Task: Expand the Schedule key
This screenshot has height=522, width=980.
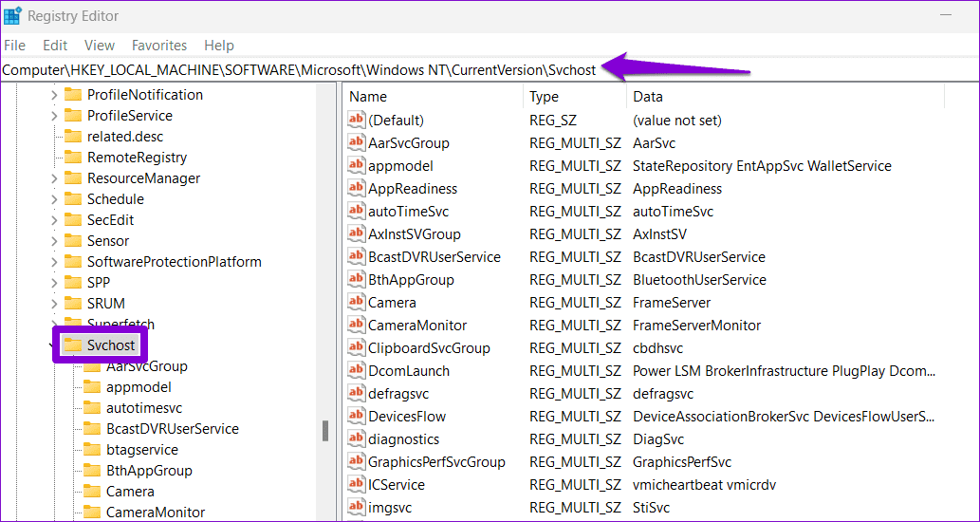Action: (x=54, y=199)
